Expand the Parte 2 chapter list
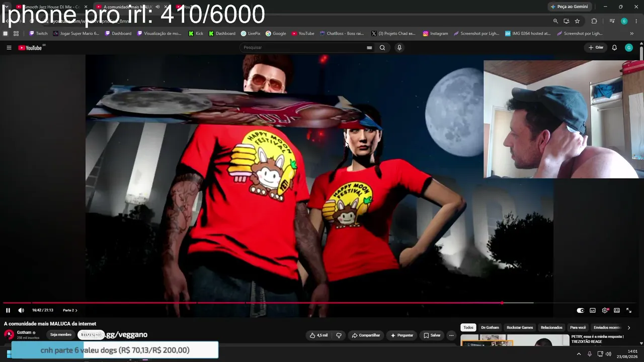The height and width of the screenshot is (362, 644). coord(70,310)
